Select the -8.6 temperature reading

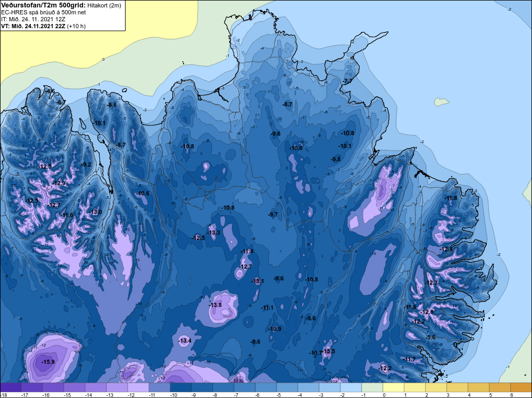112,105
